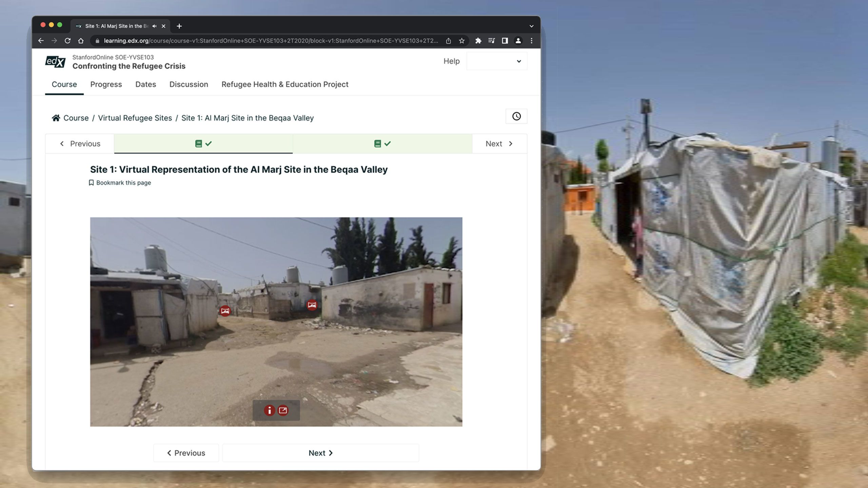Open the panorama info button
The height and width of the screenshot is (488, 868).
(x=269, y=410)
